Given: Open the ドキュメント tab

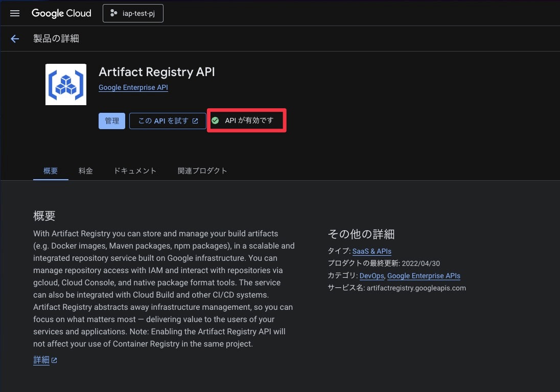Looking at the screenshot, I should coord(135,171).
